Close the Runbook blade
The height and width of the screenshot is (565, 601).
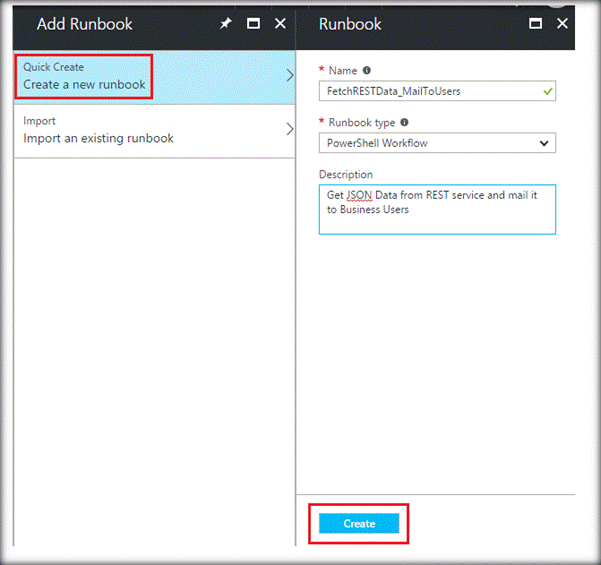pyautogui.click(x=562, y=24)
